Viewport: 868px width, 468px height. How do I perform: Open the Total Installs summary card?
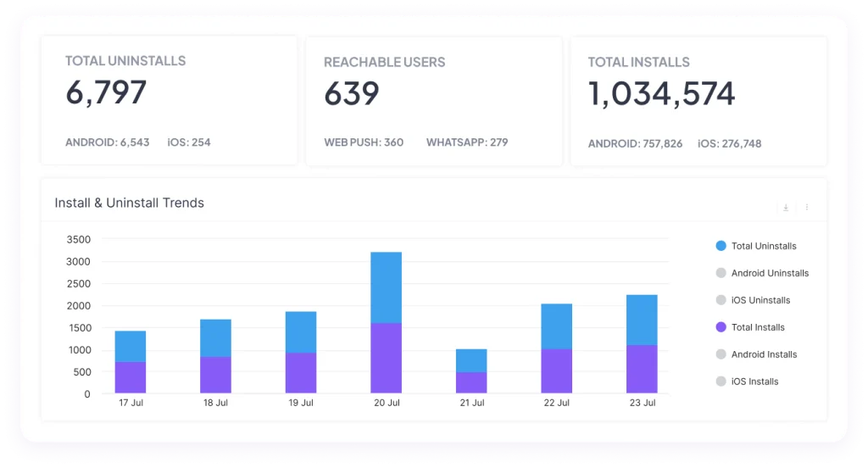698,102
